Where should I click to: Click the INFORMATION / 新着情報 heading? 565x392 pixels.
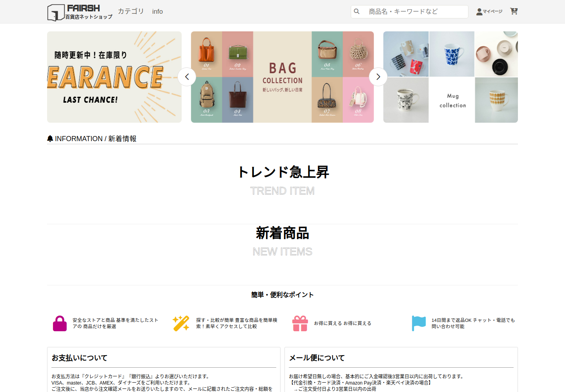pos(96,139)
